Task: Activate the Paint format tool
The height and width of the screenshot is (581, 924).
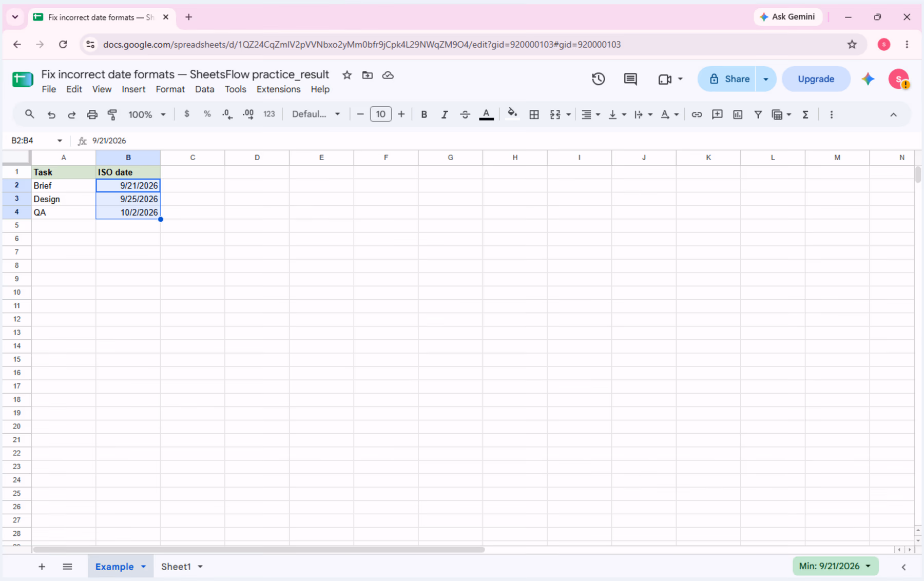Action: click(112, 114)
